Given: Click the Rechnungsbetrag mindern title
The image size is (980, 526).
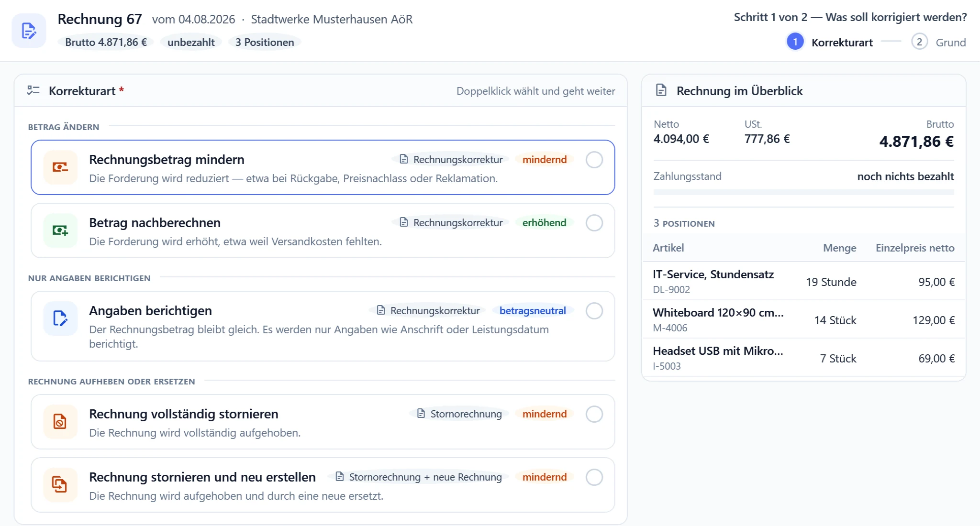Looking at the screenshot, I should (167, 160).
